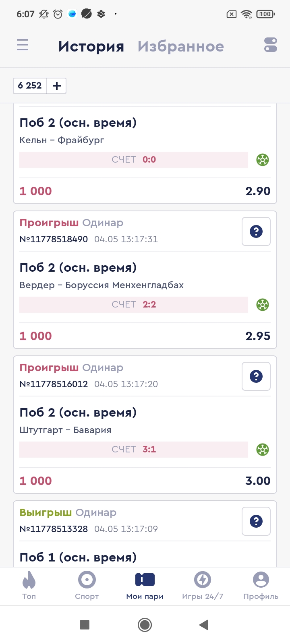The height and width of the screenshot is (644, 290).
Task: Go to Топ section
Action: pos(29,585)
